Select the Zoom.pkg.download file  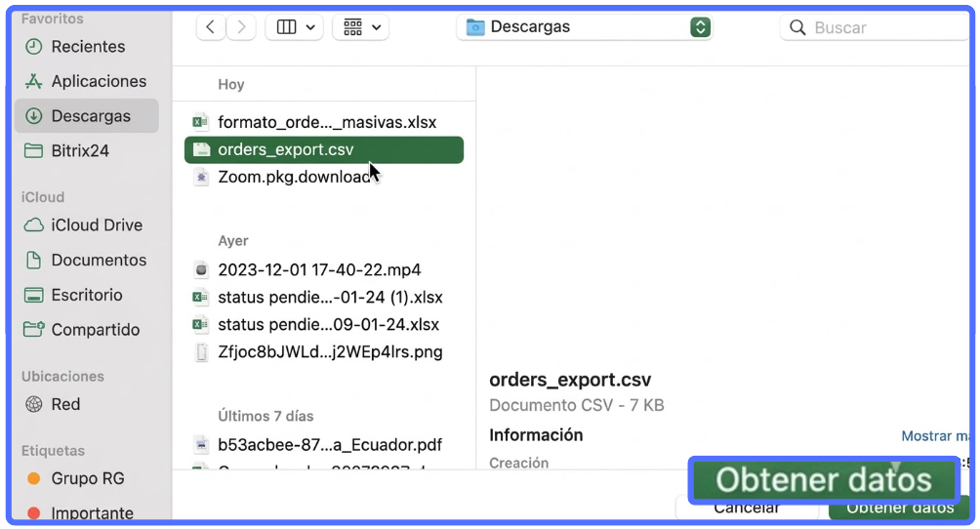tap(294, 178)
